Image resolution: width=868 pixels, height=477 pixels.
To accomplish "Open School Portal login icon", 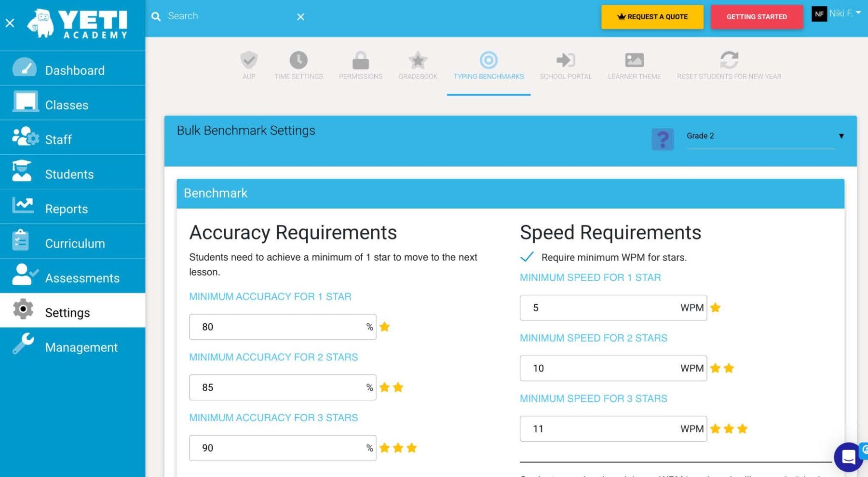I will click(x=565, y=60).
